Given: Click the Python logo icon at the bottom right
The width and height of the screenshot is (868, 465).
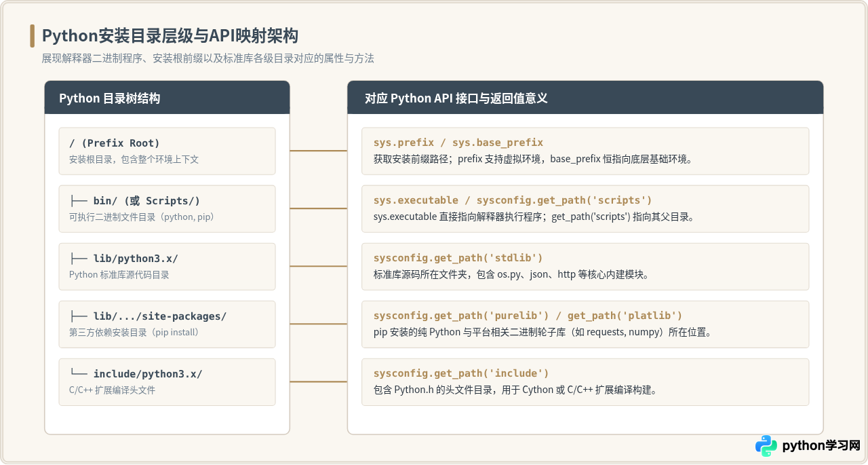Looking at the screenshot, I should pos(766,446).
